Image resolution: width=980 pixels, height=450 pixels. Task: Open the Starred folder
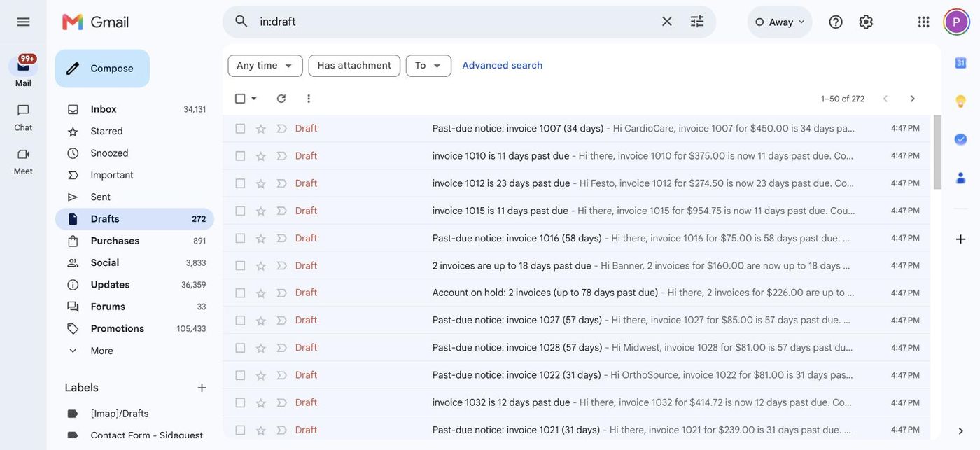tap(134, 132)
